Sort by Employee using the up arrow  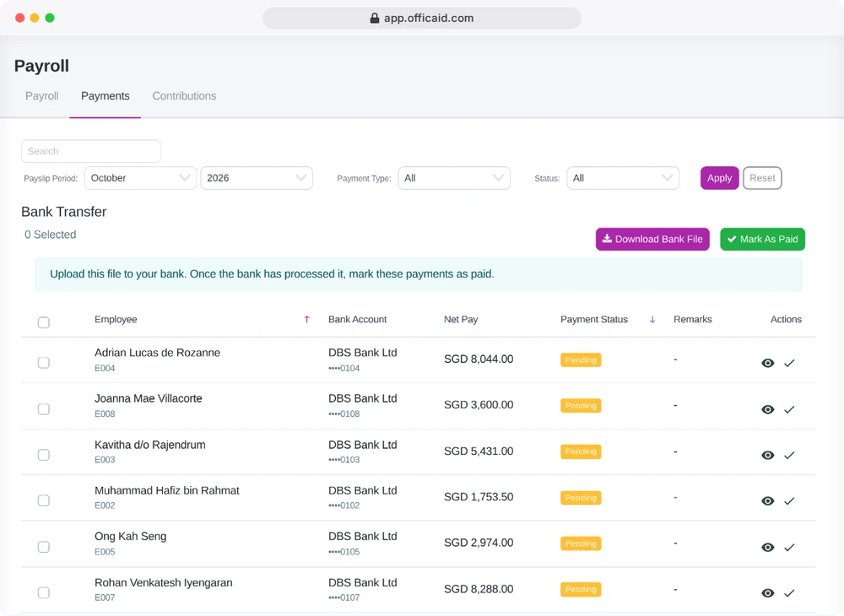307,320
